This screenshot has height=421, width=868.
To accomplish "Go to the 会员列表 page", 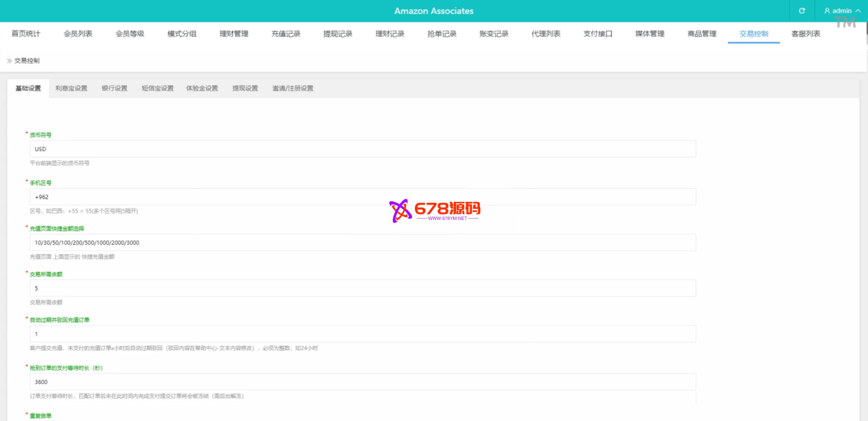I will coord(78,34).
